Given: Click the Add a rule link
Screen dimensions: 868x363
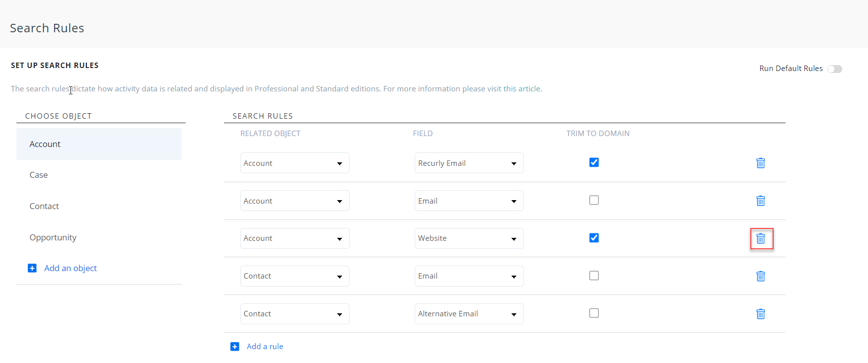Looking at the screenshot, I should (265, 347).
